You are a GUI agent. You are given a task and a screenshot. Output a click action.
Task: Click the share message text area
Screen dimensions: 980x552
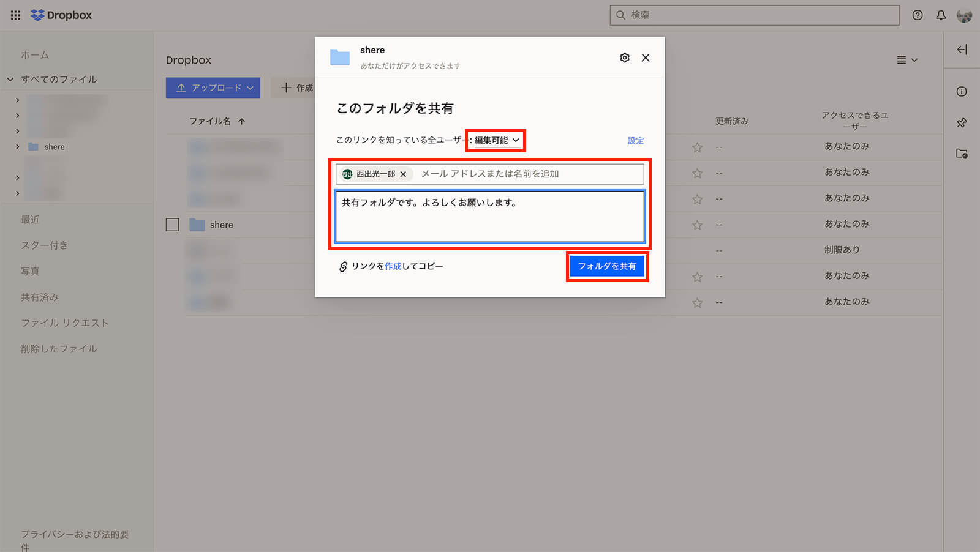[x=490, y=217]
